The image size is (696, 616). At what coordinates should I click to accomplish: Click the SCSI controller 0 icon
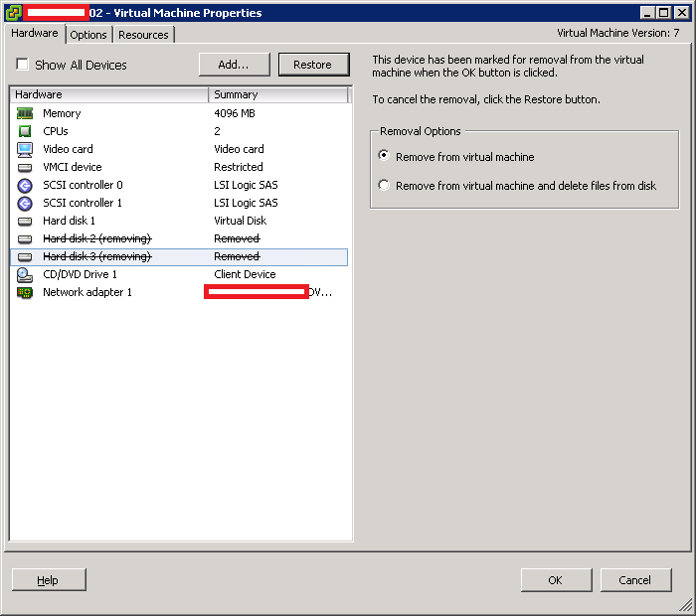coord(25,185)
